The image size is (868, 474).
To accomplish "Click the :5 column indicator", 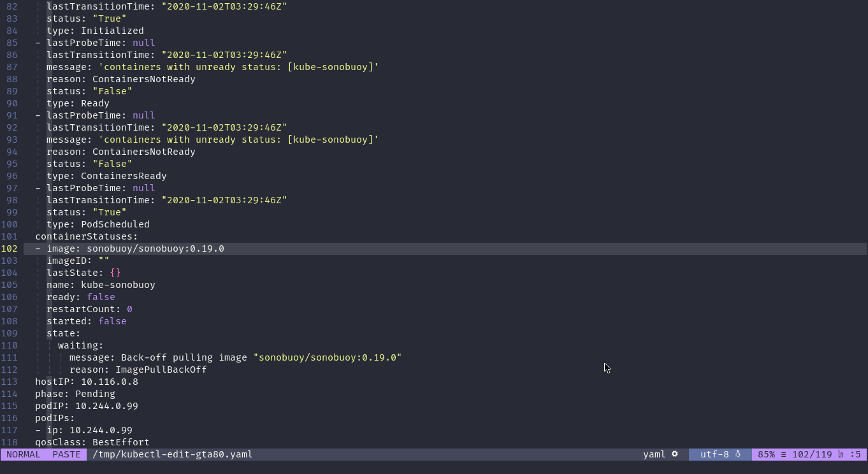I will click(855, 454).
